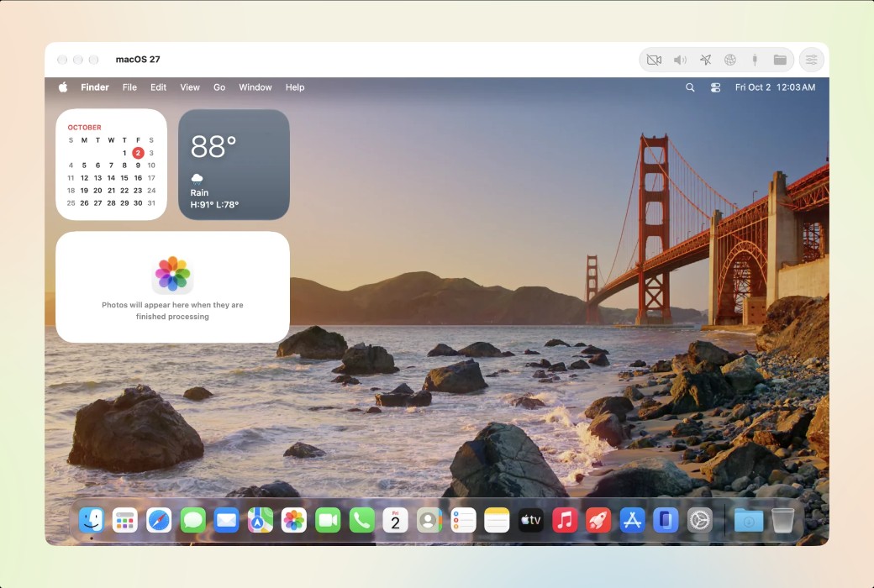This screenshot has height=588, width=874.
Task: Open Contacts from the Dock
Action: pos(429,521)
